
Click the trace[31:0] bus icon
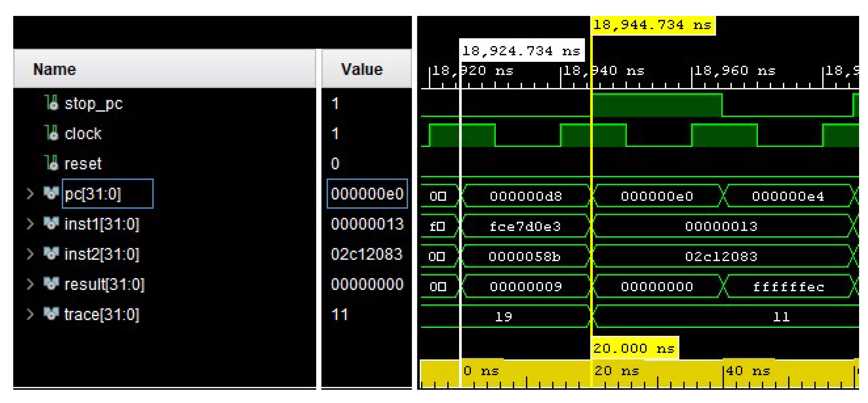tap(51, 314)
